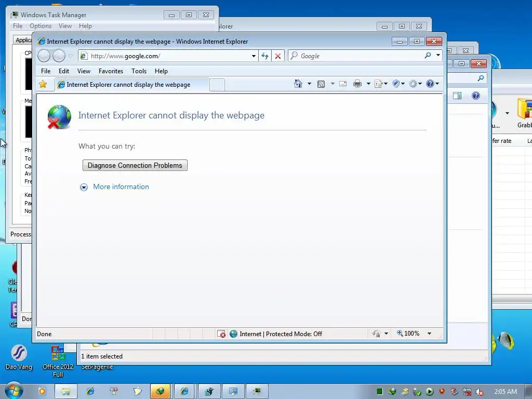532x399 pixels.
Task: Click the Home toolbar icon in Internet Explorer
Action: pyautogui.click(x=298, y=84)
